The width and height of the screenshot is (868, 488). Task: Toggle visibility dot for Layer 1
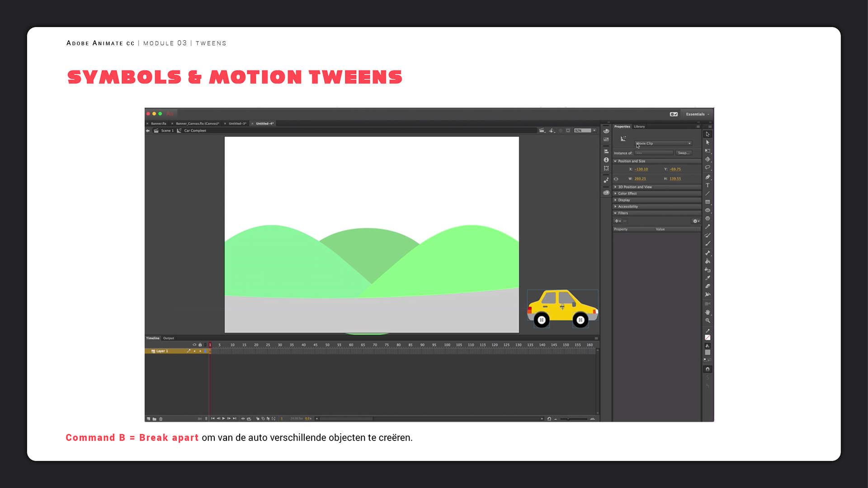click(195, 351)
